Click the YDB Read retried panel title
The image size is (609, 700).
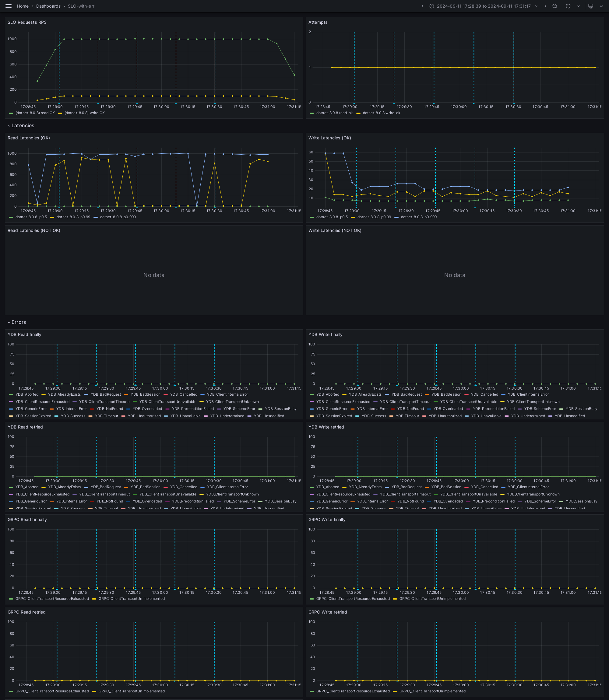[x=25, y=427]
